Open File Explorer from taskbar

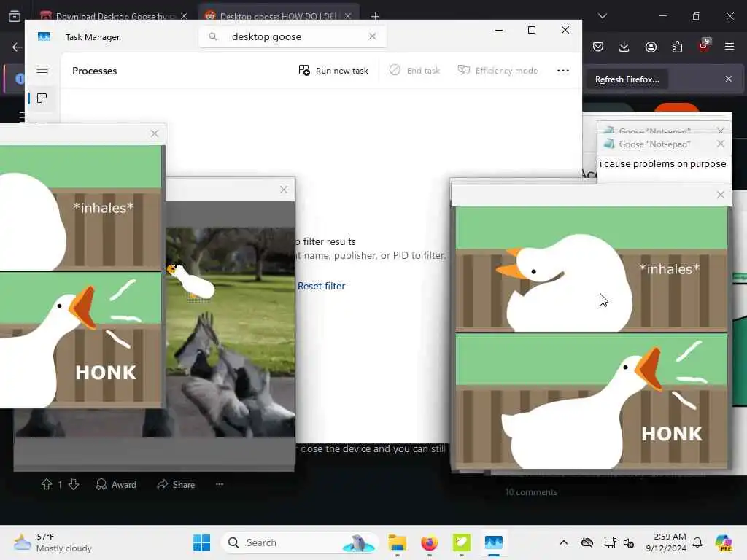tap(397, 542)
